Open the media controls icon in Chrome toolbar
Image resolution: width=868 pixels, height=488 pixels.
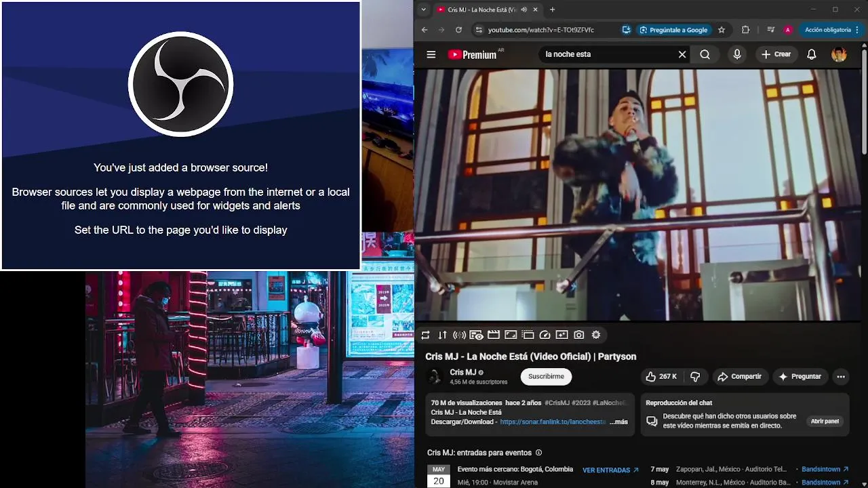tap(770, 30)
